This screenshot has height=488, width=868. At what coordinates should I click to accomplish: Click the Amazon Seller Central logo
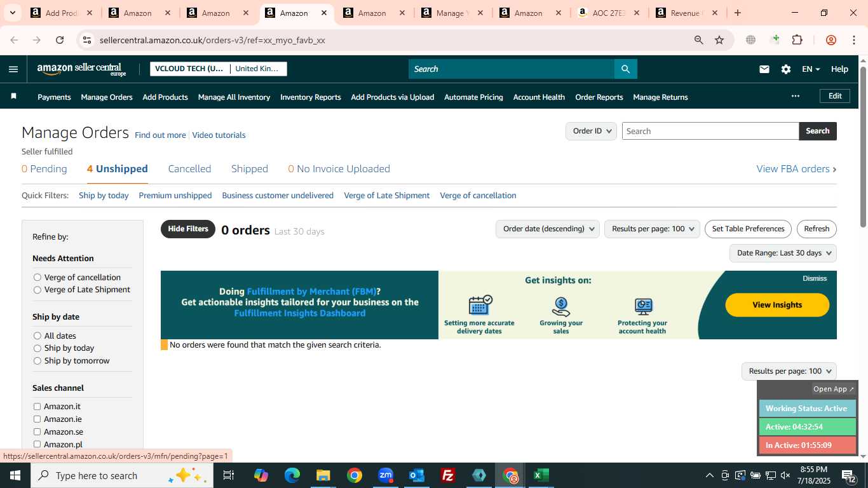click(82, 69)
